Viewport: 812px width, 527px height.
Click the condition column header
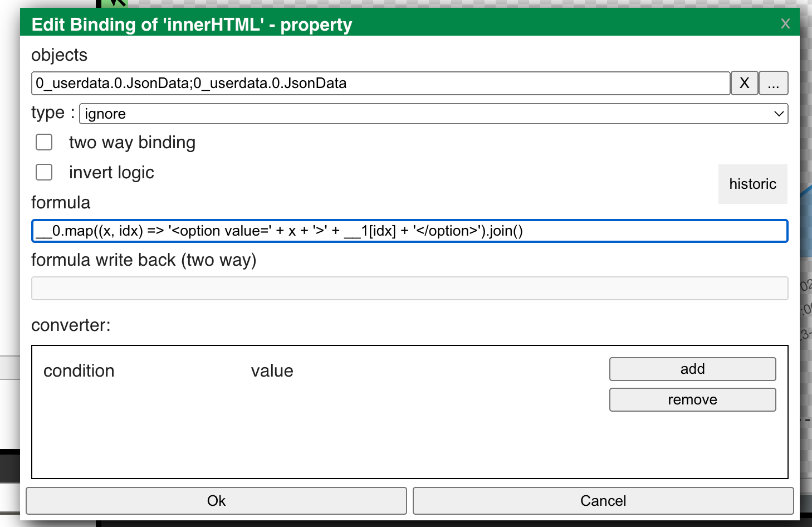click(x=79, y=371)
